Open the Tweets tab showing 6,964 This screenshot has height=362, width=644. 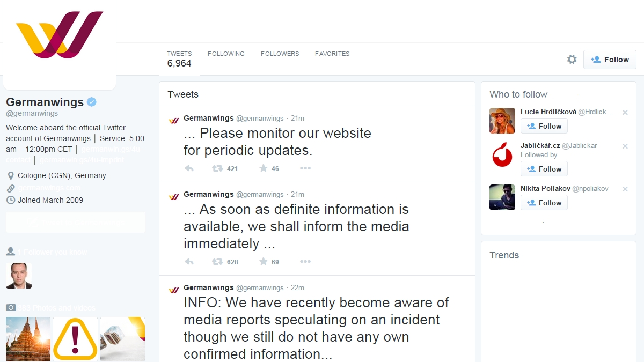[x=179, y=59]
